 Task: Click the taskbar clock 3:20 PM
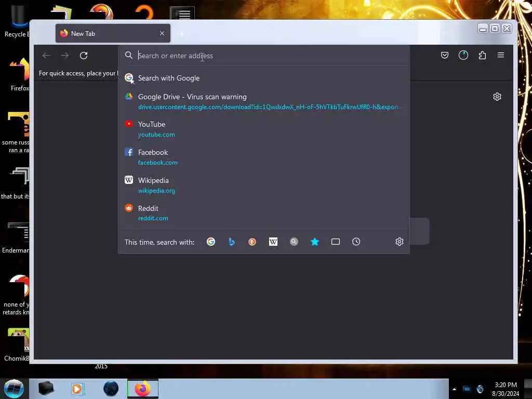coord(506,385)
